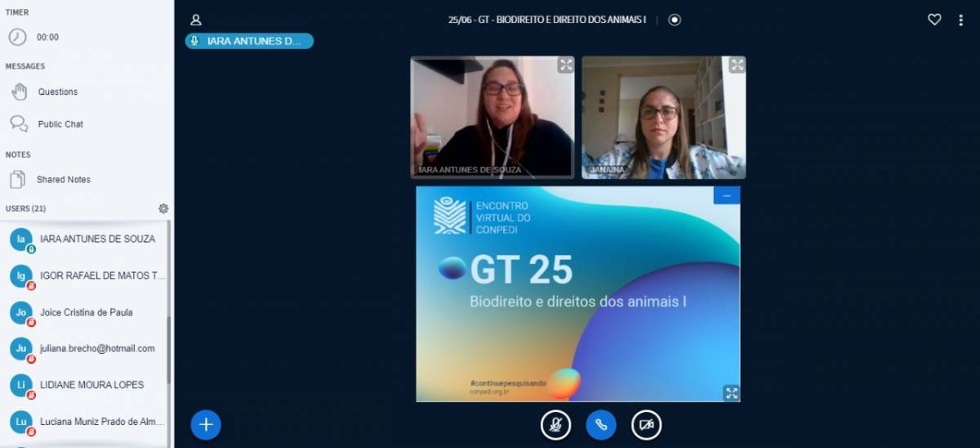Image resolution: width=980 pixels, height=448 pixels.
Task: Open the Questions panel
Action: 57,92
